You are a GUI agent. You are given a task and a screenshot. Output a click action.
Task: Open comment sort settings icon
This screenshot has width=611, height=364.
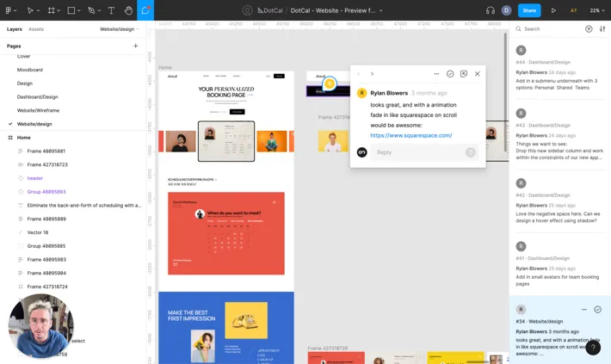[x=602, y=29]
